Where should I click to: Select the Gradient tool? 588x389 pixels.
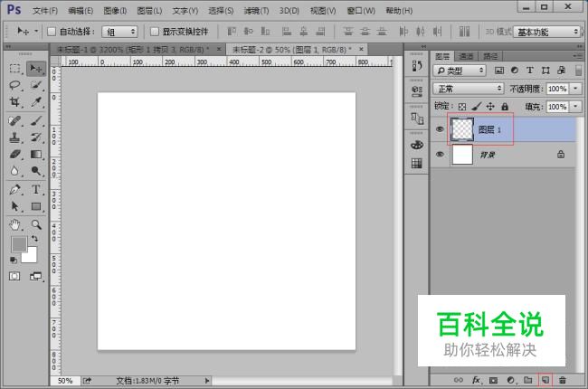point(36,154)
